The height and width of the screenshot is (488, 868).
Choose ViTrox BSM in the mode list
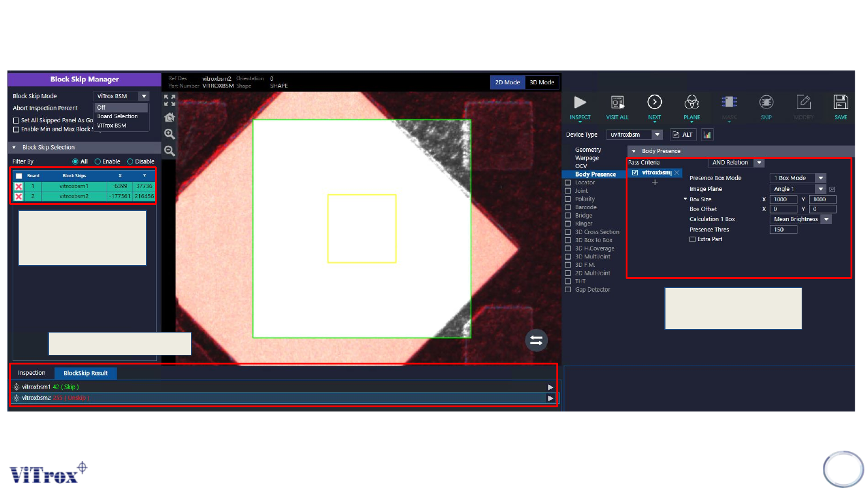point(121,125)
